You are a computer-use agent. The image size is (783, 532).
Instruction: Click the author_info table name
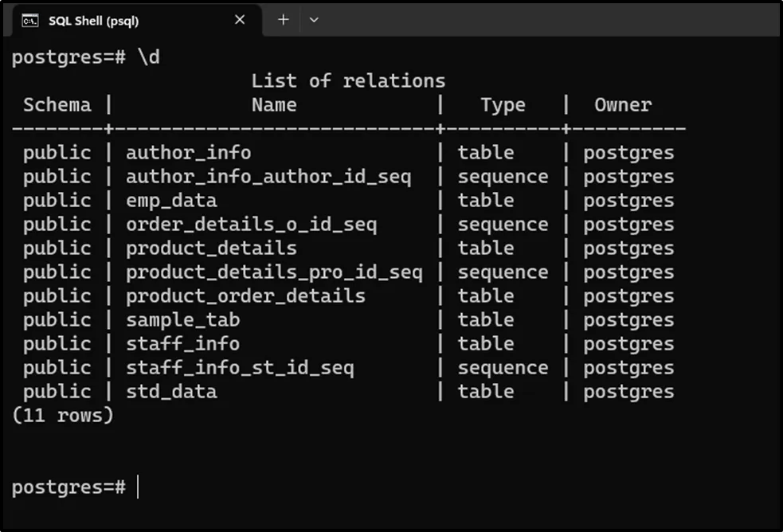point(188,152)
